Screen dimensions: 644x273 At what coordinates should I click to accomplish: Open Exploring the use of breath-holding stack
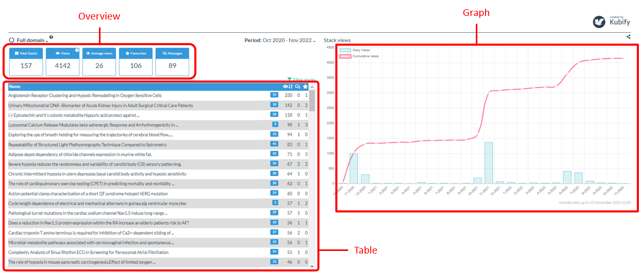coord(91,134)
